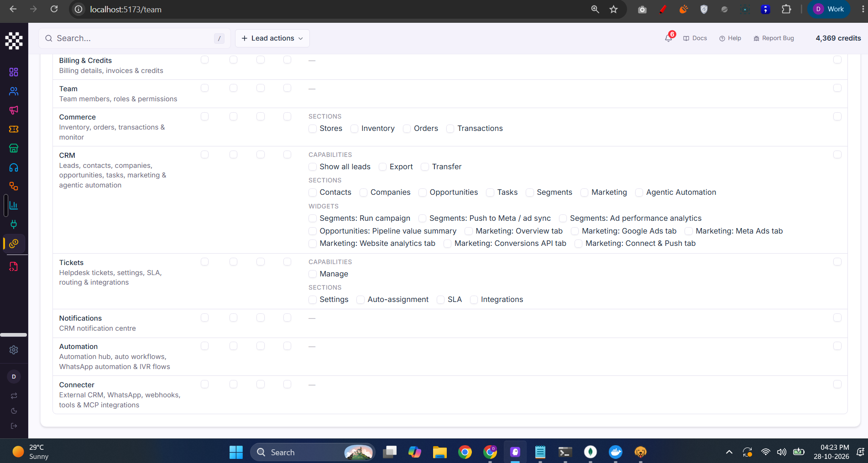Open the plug connector icon in sidebar
Viewport: 868px width, 463px height.
pyautogui.click(x=14, y=224)
